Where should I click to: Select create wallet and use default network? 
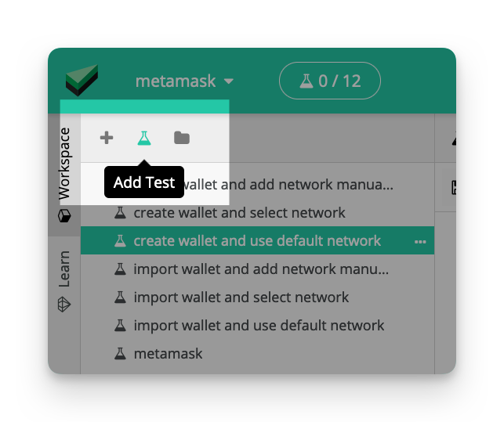point(257,240)
